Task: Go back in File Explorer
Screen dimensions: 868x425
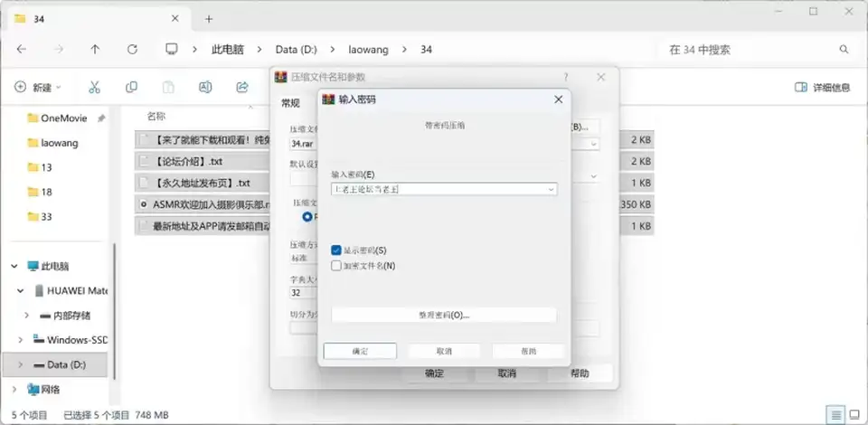Action: [21, 49]
